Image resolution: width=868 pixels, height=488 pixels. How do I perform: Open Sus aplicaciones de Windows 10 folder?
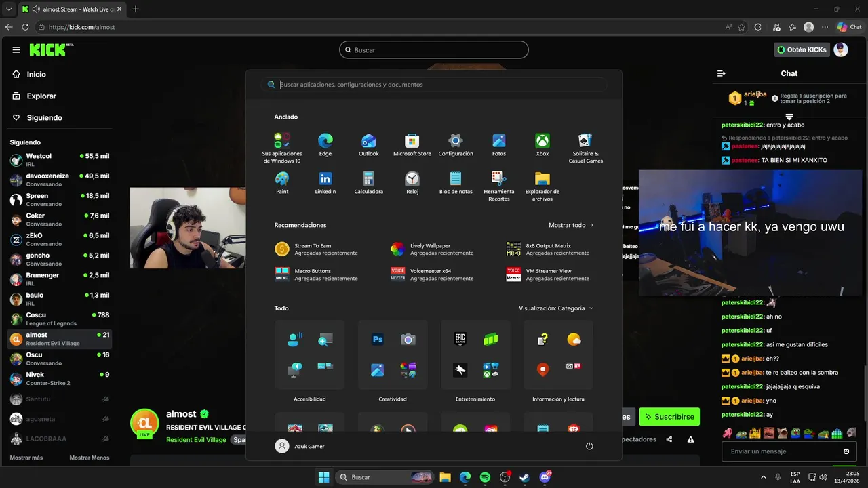click(282, 148)
